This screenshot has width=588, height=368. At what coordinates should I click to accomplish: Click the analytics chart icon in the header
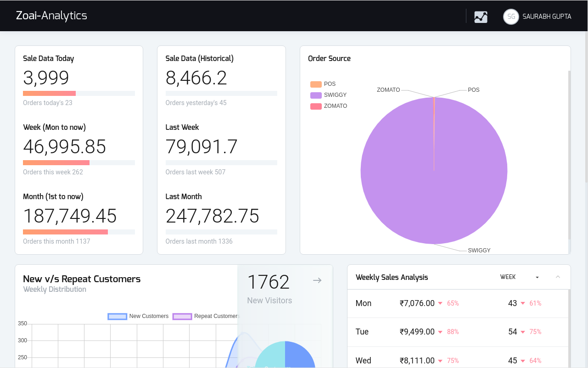(x=481, y=17)
